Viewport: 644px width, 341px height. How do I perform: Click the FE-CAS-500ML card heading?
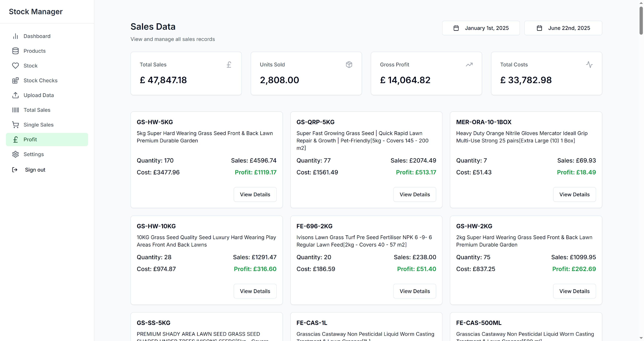coord(479,323)
